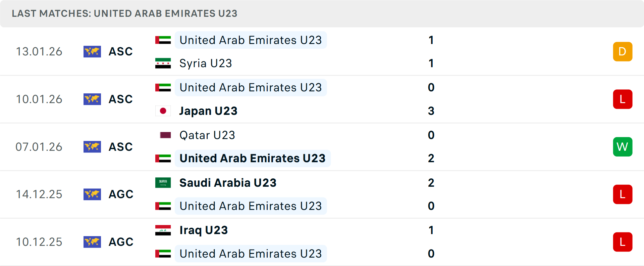The image size is (644, 266).
Task: Open the Saudi Arabia U23 team link
Action: [x=228, y=183]
